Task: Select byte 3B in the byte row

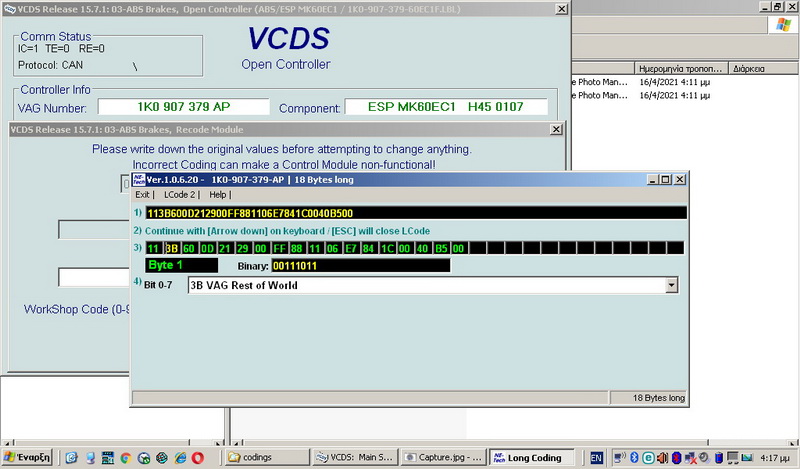Action: click(172, 249)
